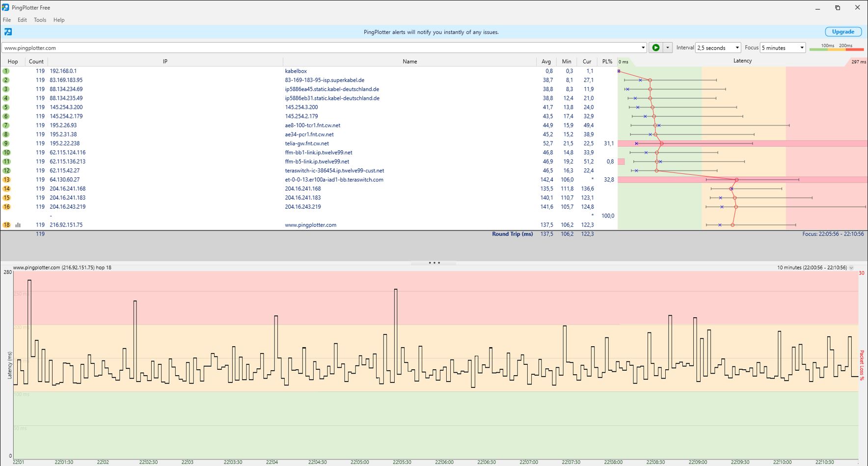Click the 100ms 200ms latency color scale
This screenshot has height=466, width=868.
coord(837,47)
